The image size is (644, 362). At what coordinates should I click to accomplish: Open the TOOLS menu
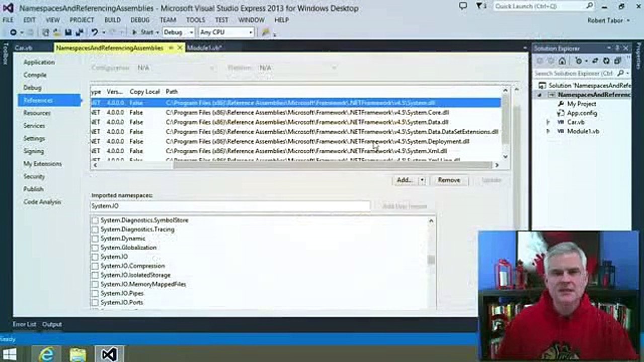pyautogui.click(x=196, y=20)
